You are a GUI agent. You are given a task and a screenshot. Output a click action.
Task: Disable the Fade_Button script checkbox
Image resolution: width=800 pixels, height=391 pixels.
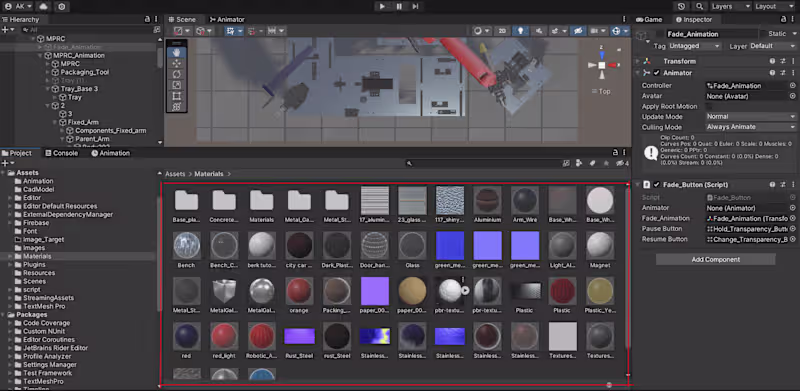tap(656, 185)
